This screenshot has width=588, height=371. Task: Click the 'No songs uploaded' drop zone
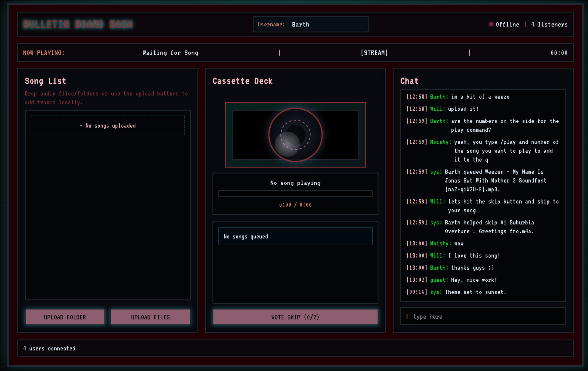coord(108,126)
